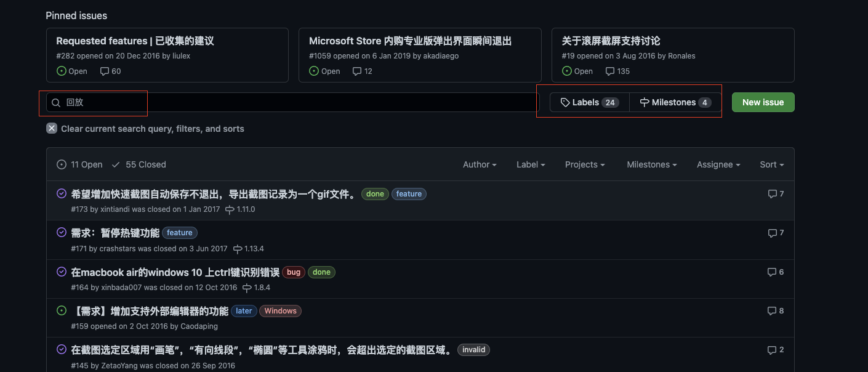Click the open issue status icon on #159
Screen dimensions: 868x372
coord(61,310)
